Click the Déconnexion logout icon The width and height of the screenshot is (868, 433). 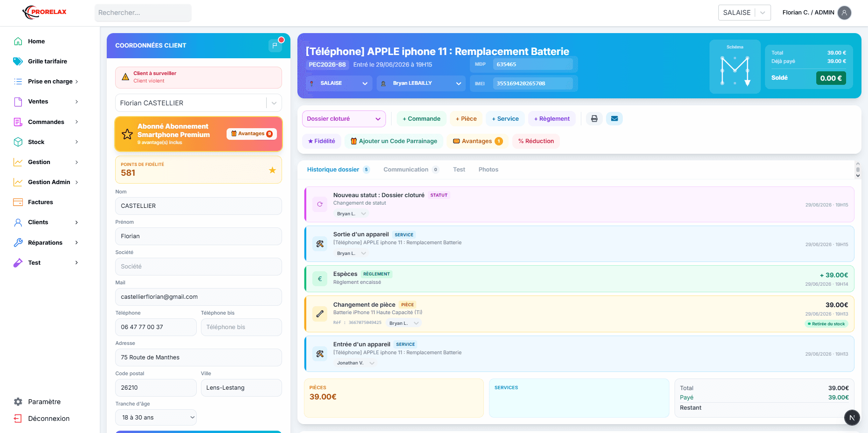18,419
